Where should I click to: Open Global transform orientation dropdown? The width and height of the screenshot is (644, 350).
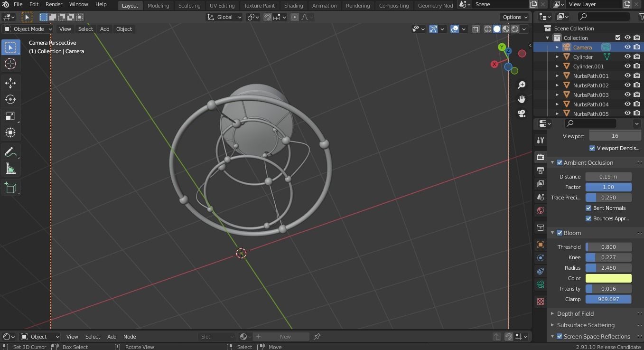[x=224, y=17]
